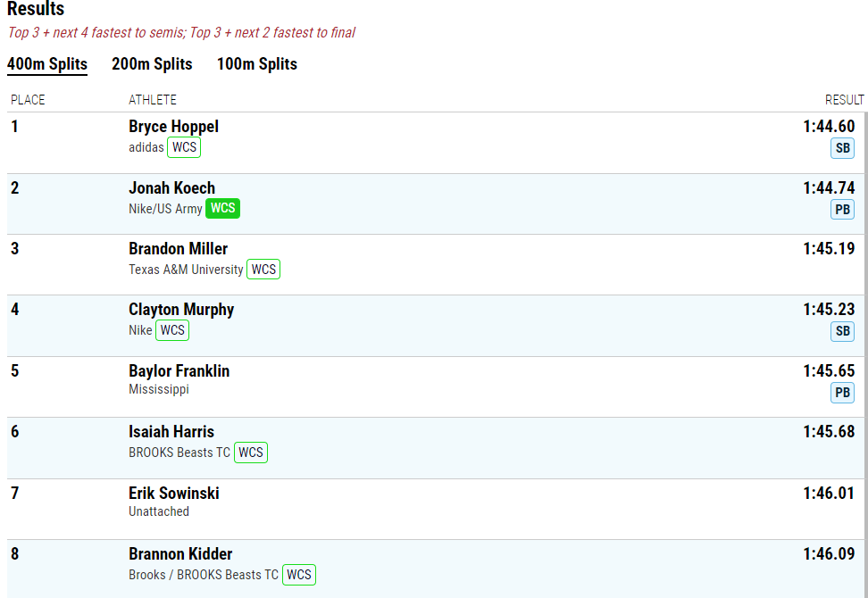Select the 400m Splits tab
The height and width of the screenshot is (598, 868).
click(47, 63)
